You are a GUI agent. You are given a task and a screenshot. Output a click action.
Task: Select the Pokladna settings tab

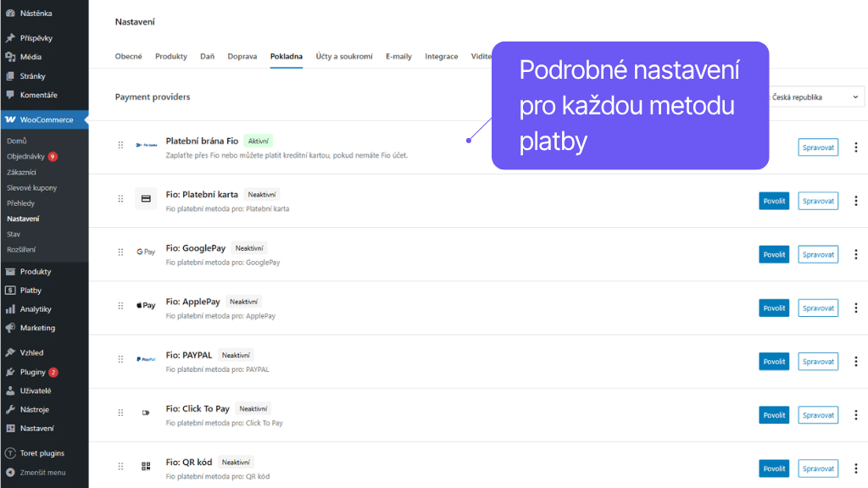click(287, 57)
